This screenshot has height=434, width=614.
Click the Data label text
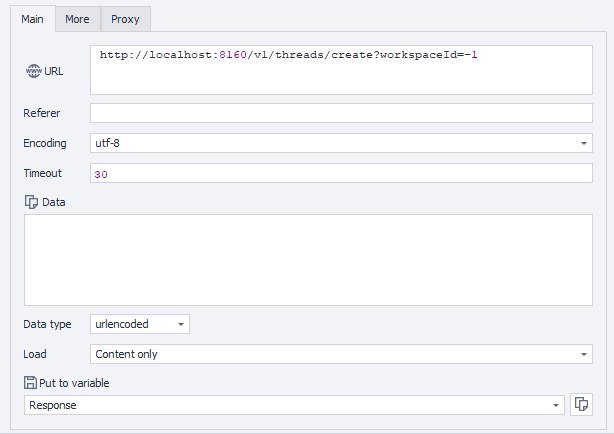point(54,202)
